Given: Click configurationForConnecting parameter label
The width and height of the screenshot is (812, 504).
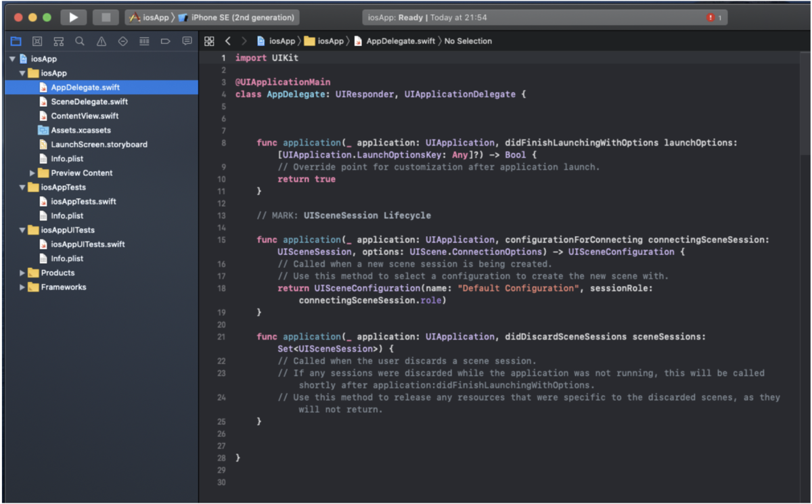Looking at the screenshot, I should click(574, 240).
